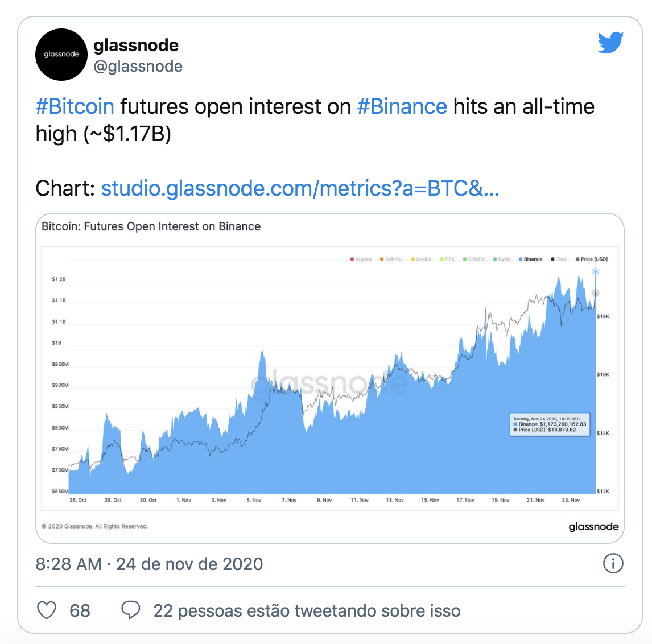The width and height of the screenshot is (652, 644).
Task: Toggle Bitfinex series in chart legend
Action: point(391,259)
